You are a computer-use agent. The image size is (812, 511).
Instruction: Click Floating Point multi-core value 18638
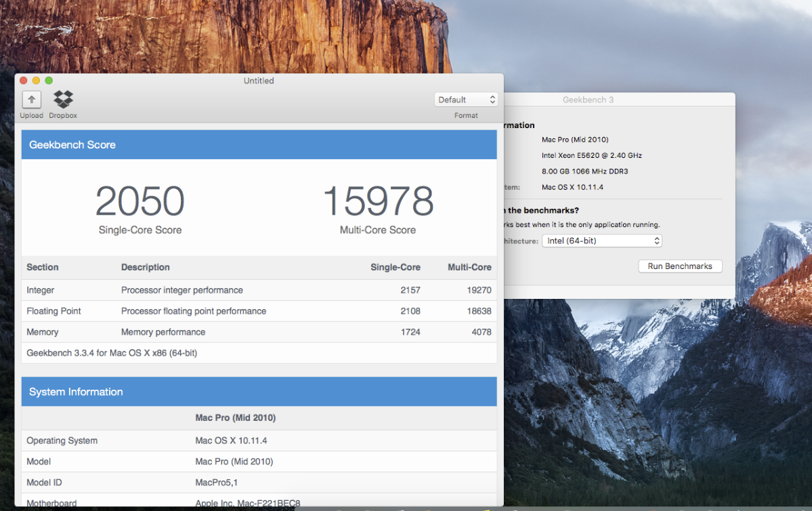[479, 311]
